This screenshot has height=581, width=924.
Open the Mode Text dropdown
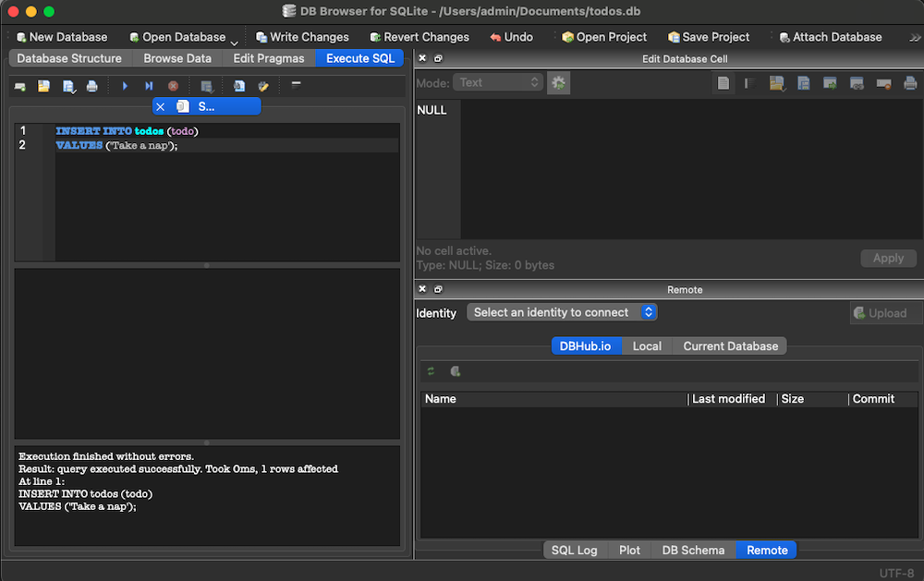tap(497, 83)
